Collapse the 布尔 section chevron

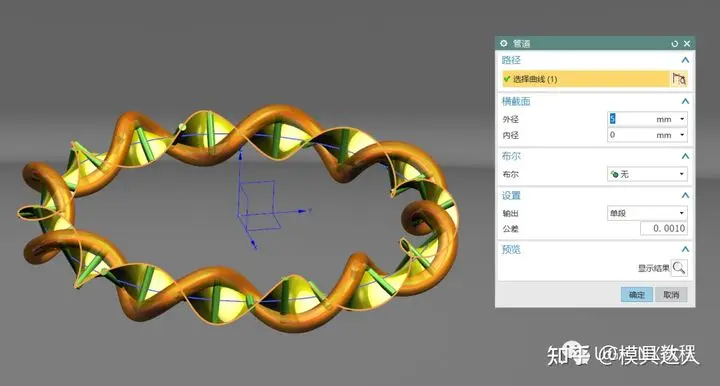coord(685,157)
